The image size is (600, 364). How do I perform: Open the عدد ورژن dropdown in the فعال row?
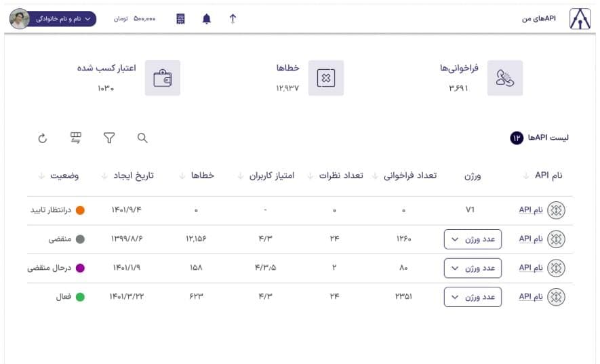473,297
